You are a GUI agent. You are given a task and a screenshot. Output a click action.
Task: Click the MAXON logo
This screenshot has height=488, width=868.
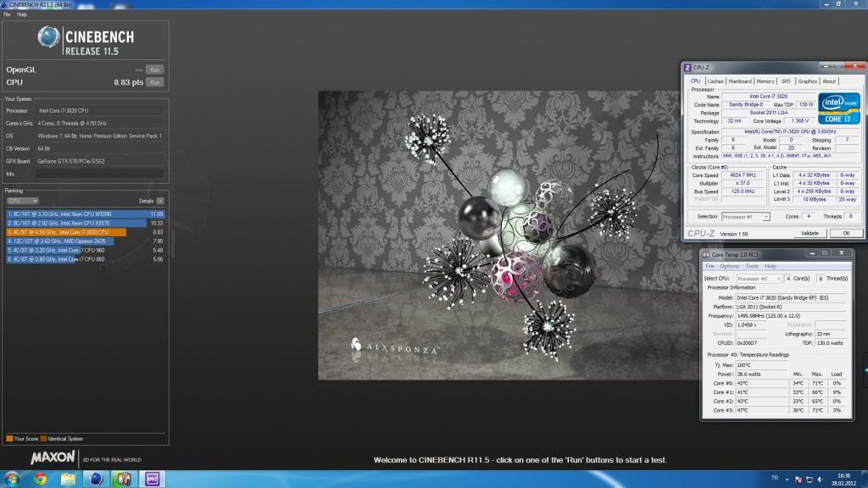[53, 457]
